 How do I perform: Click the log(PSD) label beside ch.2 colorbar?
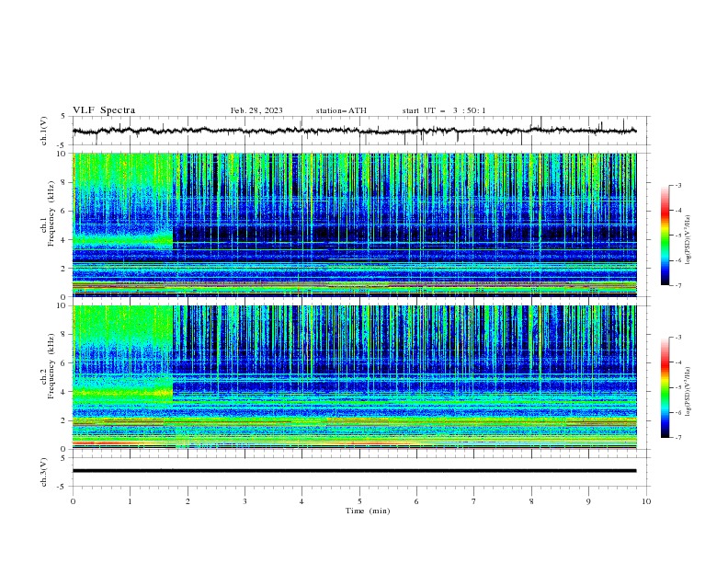688,392
